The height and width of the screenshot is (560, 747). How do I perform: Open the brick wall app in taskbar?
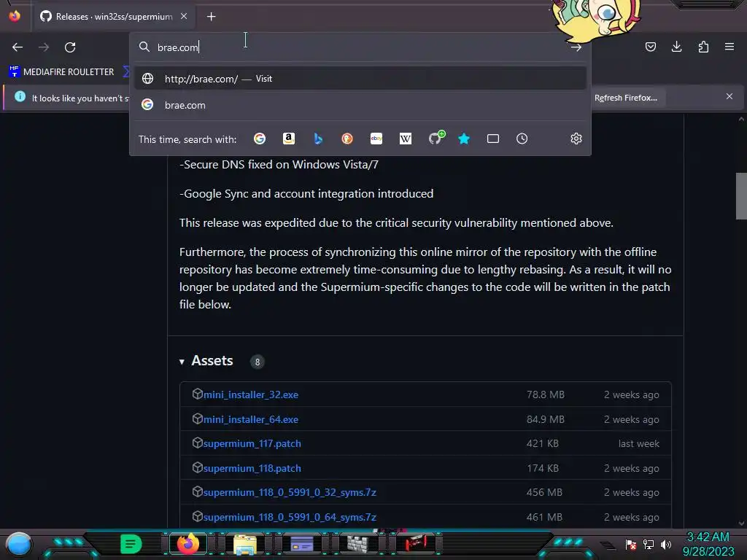pyautogui.click(x=357, y=544)
